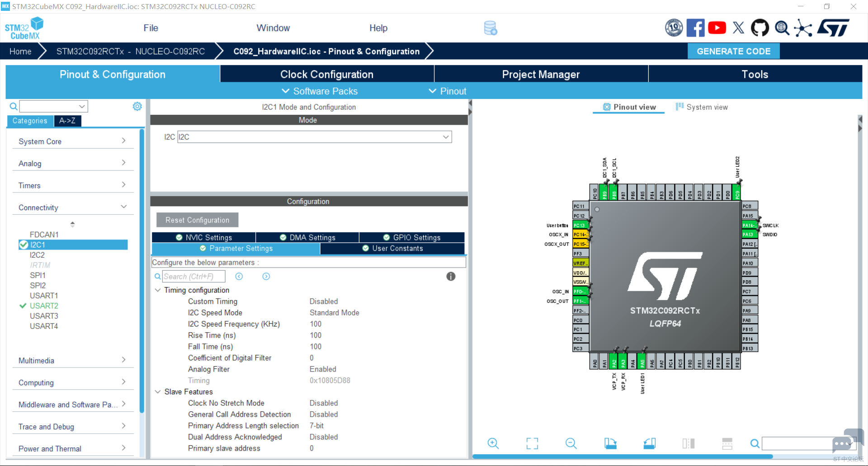Open the User Constants tab
This screenshot has height=466, width=868.
click(x=392, y=249)
